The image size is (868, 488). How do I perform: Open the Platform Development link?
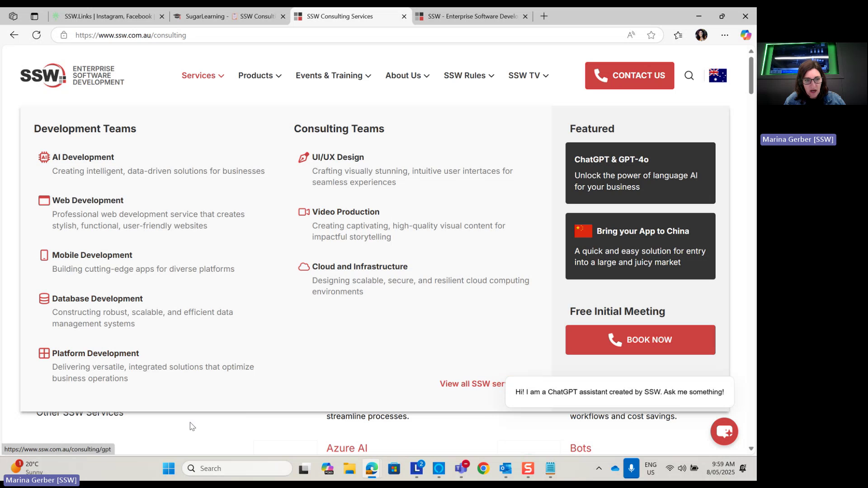95,353
